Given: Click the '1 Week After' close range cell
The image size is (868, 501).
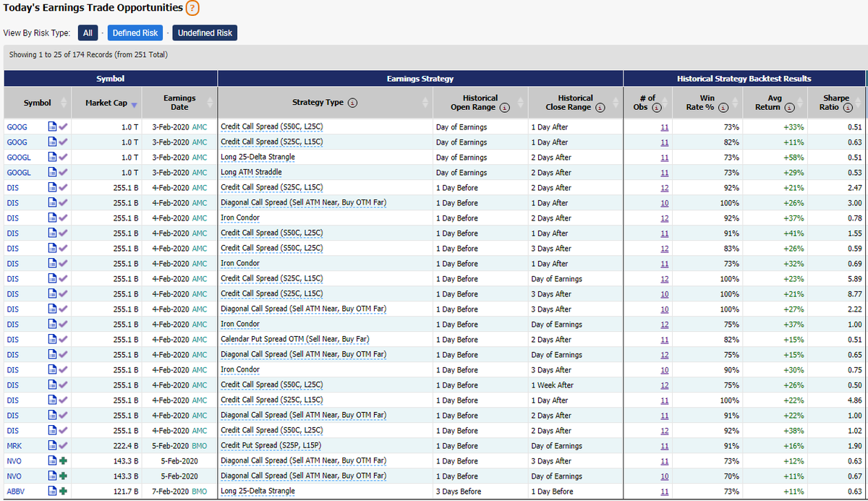Looking at the screenshot, I should coord(553,385).
